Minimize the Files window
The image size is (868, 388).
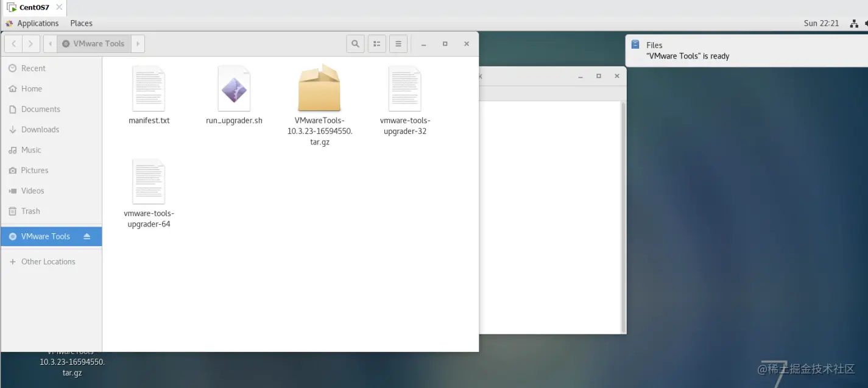click(x=424, y=44)
